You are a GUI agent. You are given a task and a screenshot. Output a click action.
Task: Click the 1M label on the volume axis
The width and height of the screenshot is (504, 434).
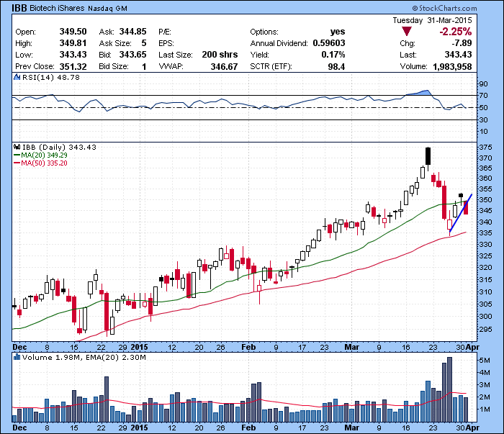(x=485, y=410)
